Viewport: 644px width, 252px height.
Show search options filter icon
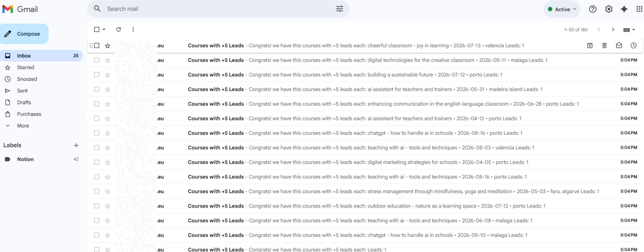339,9
